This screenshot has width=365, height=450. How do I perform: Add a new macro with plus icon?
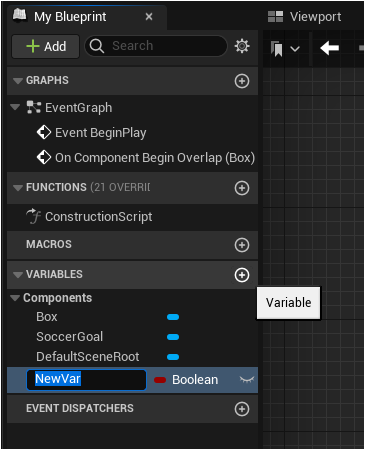click(x=242, y=245)
